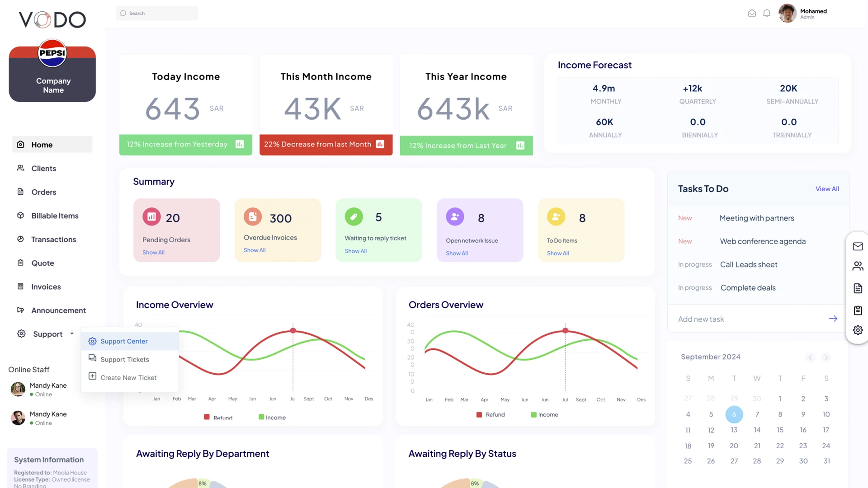Collapse the Support dropdown arrow

(72, 334)
